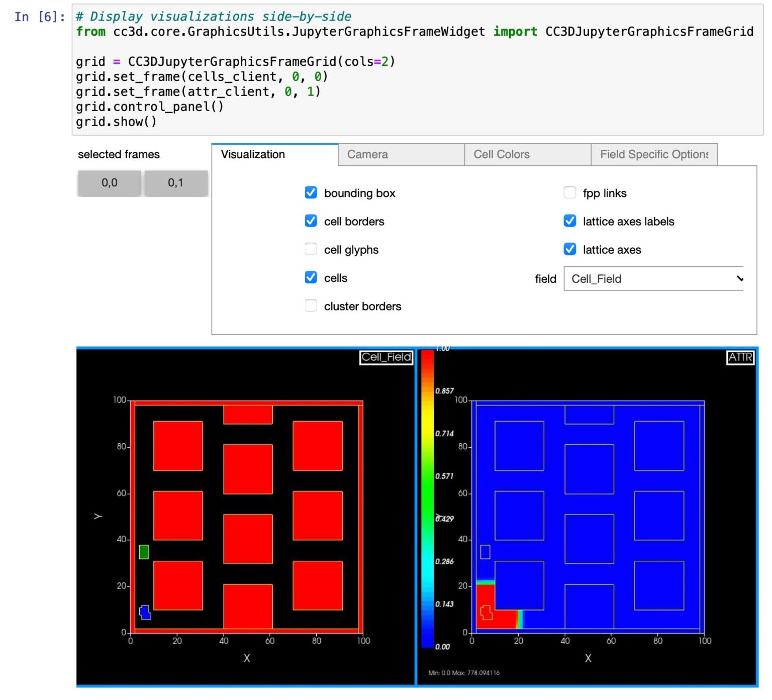Open Field Specific Options tab
This screenshot has width=772, height=700.
click(x=654, y=154)
